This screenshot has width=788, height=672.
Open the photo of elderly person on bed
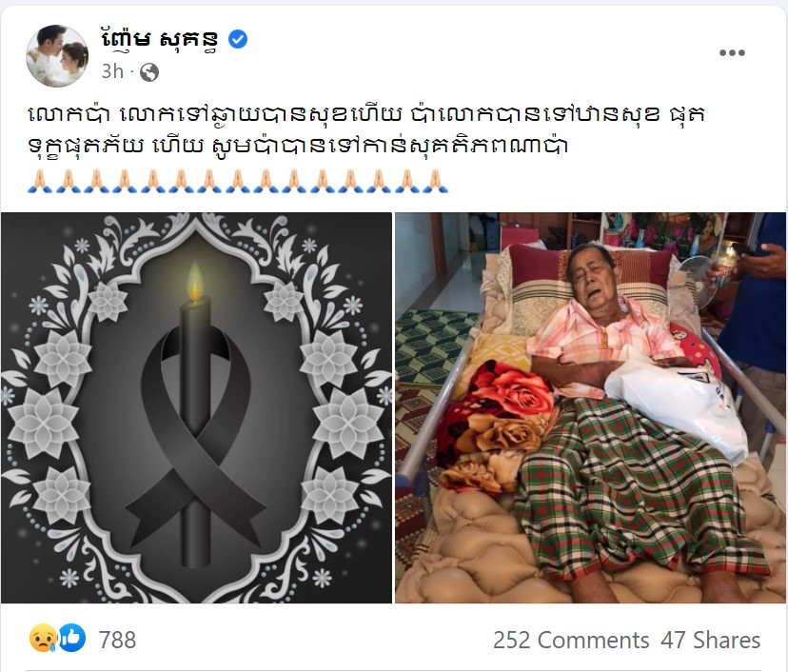click(590, 407)
